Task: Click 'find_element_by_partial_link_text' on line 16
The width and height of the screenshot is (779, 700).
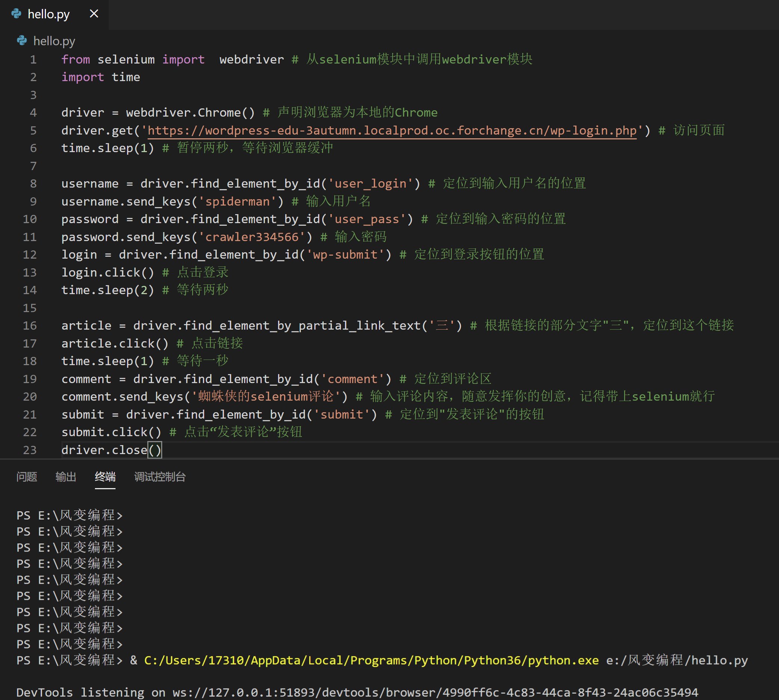Action: (x=302, y=326)
